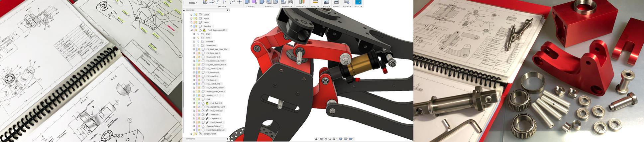This screenshot has height=142, width=644.
Task: Select the Spline sketch tool icon
Action: (x=233, y=2)
